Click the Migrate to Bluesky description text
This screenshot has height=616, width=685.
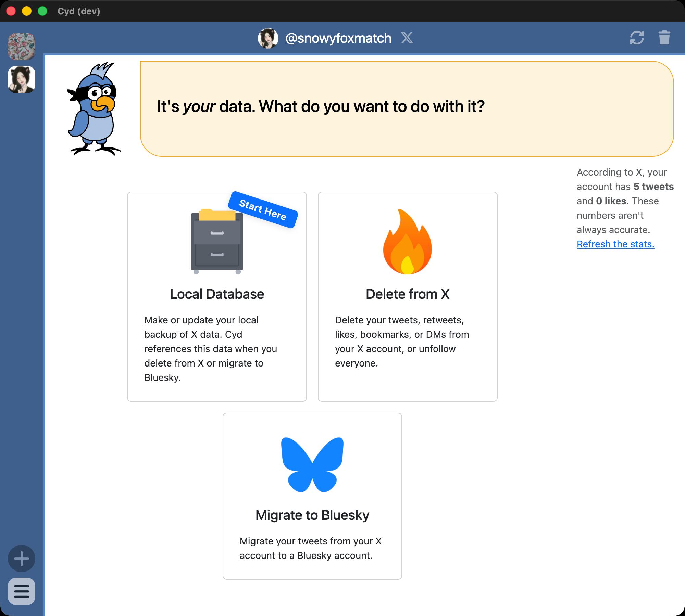[311, 548]
